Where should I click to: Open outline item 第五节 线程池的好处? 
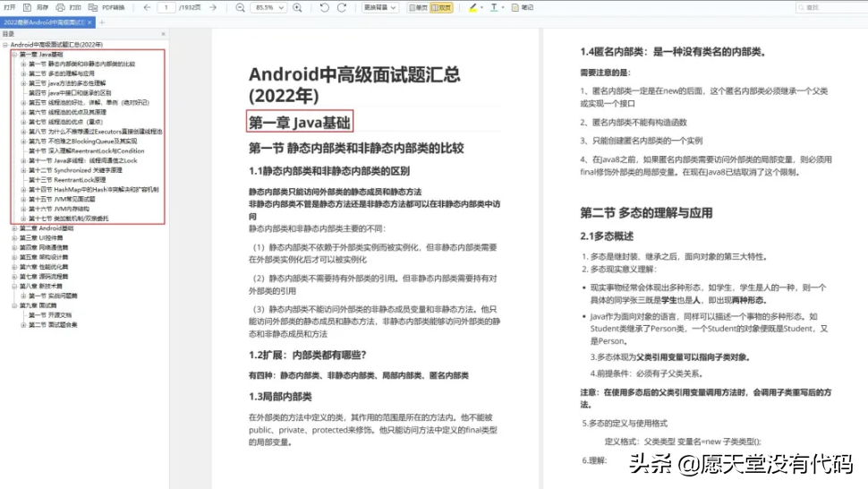(x=89, y=102)
